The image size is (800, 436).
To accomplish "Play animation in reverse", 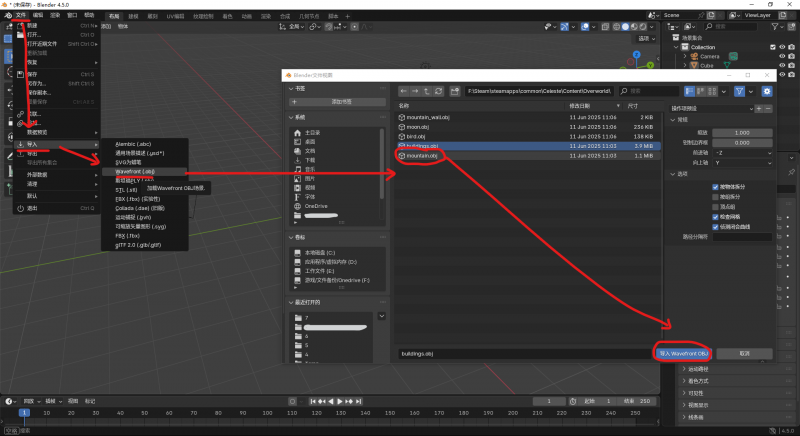I will [x=331, y=401].
